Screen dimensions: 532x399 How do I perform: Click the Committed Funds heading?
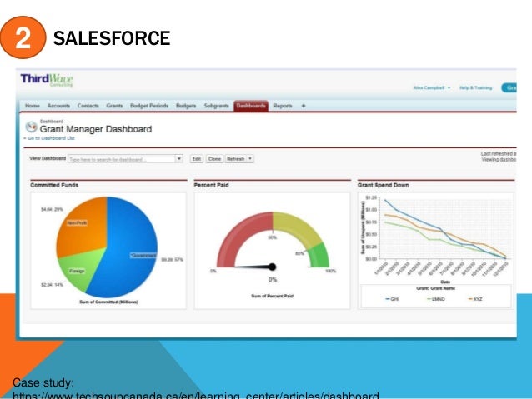click(54, 185)
